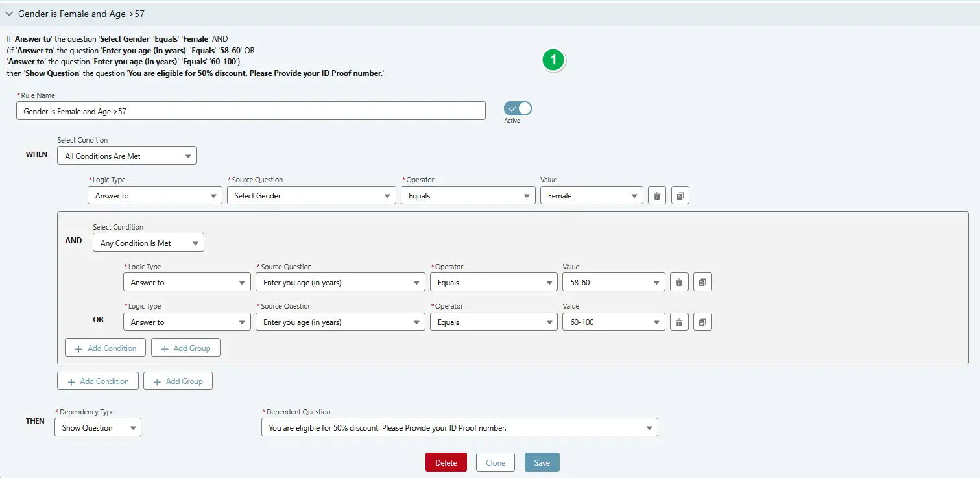Disable the Active toggle
The width and height of the screenshot is (980, 478).
click(516, 108)
